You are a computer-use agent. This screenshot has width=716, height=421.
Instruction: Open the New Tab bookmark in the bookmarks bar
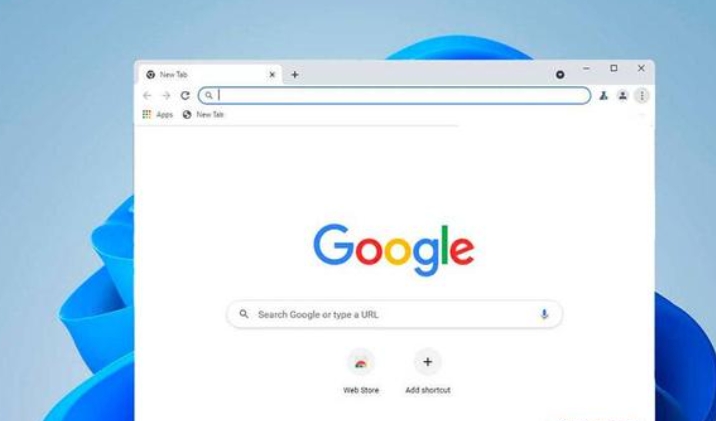(x=203, y=115)
